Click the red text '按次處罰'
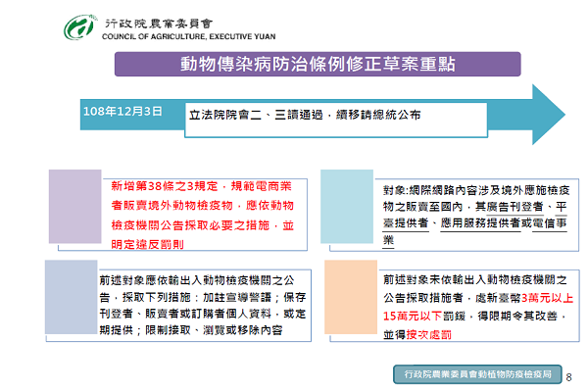This screenshot has height=392, width=588. [x=429, y=334]
